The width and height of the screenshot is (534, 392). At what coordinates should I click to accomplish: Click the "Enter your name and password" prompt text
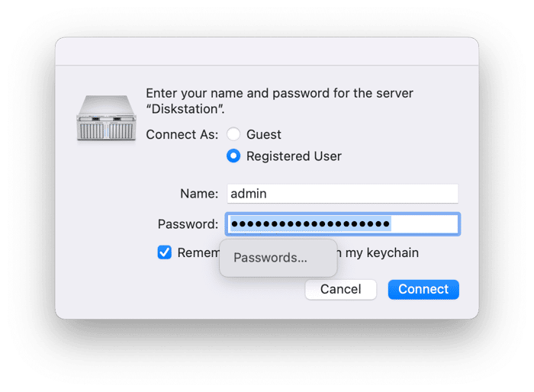(279, 94)
